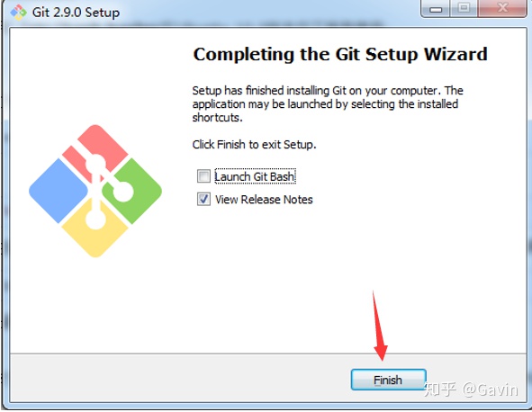The image size is (532, 412).
Task: Click the '@Gavin' watermark text
Action: [490, 390]
